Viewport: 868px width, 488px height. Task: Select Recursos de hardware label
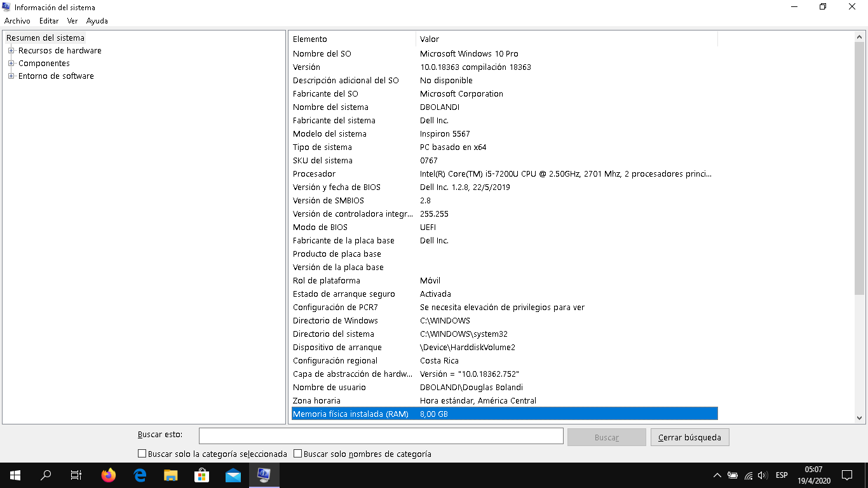60,51
